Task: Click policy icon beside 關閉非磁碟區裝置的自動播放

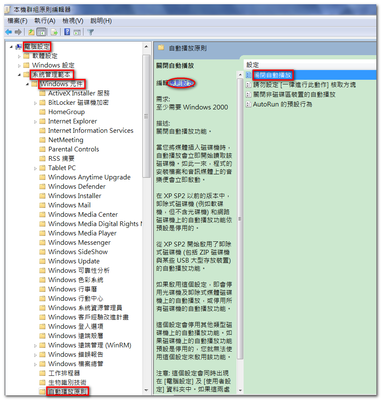Action: (249, 95)
